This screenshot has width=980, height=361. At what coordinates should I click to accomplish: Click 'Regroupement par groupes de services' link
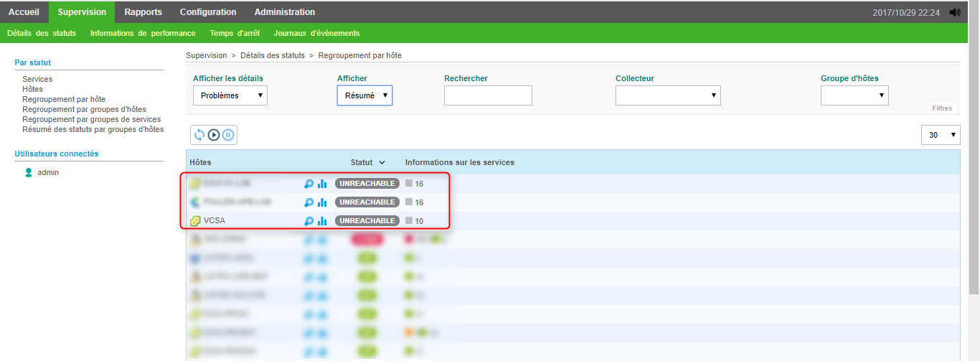click(x=91, y=119)
